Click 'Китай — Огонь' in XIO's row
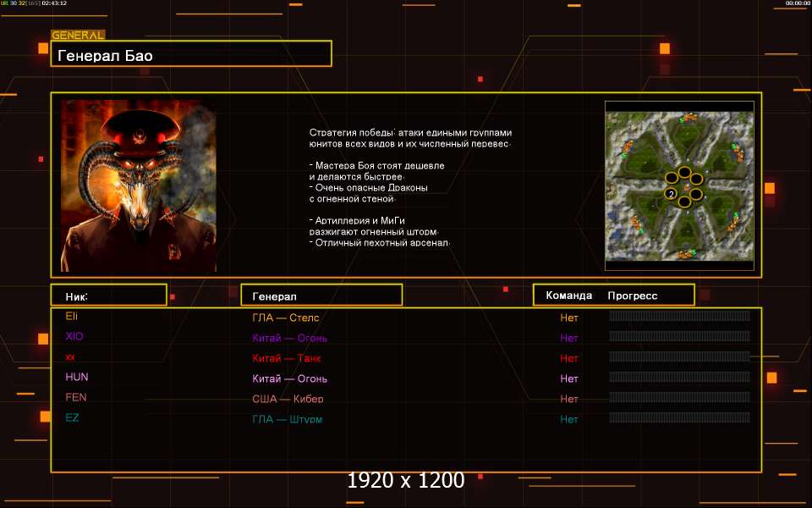The width and height of the screenshot is (812, 508). pos(289,338)
